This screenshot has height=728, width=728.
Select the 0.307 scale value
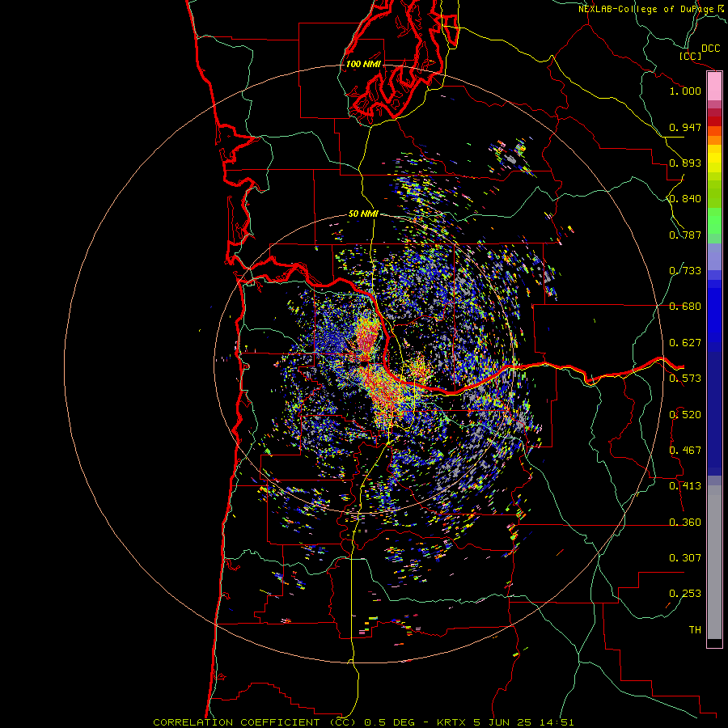point(685,558)
